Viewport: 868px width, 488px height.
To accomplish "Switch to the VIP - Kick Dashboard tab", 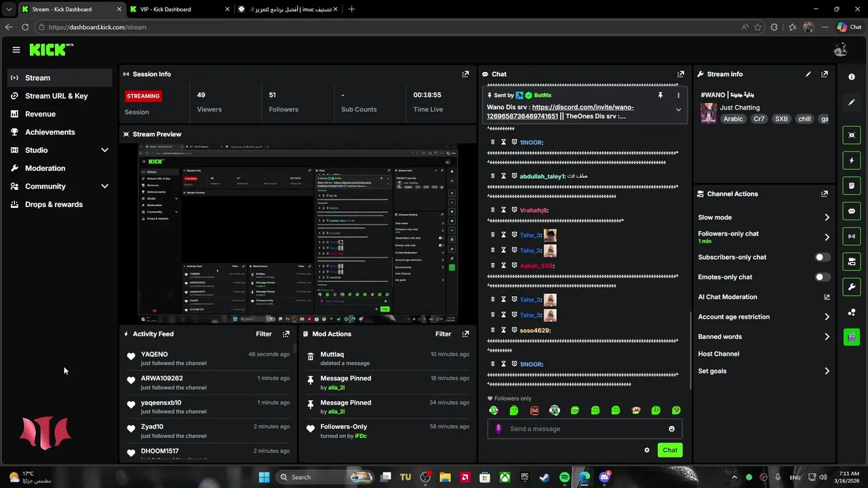I will point(179,9).
